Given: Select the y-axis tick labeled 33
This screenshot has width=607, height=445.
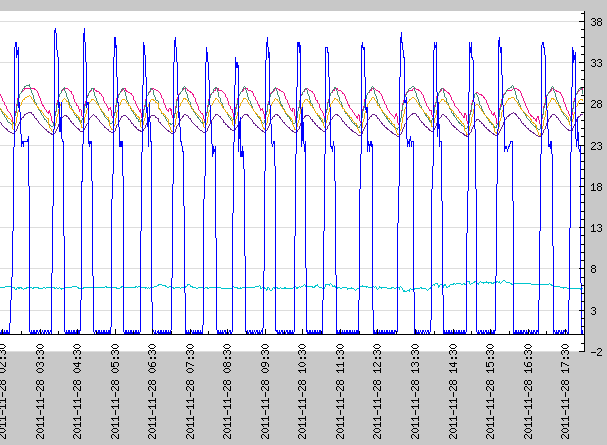Looking at the screenshot, I should click(x=595, y=62).
